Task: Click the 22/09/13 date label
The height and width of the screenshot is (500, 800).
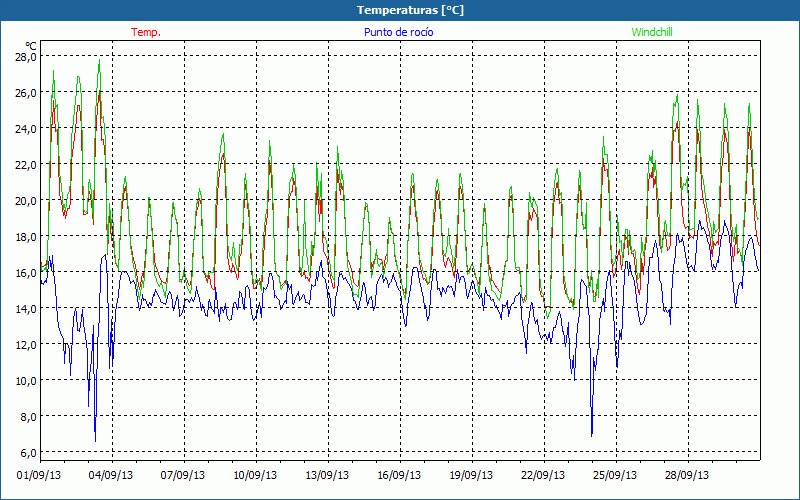Action: click(x=544, y=476)
